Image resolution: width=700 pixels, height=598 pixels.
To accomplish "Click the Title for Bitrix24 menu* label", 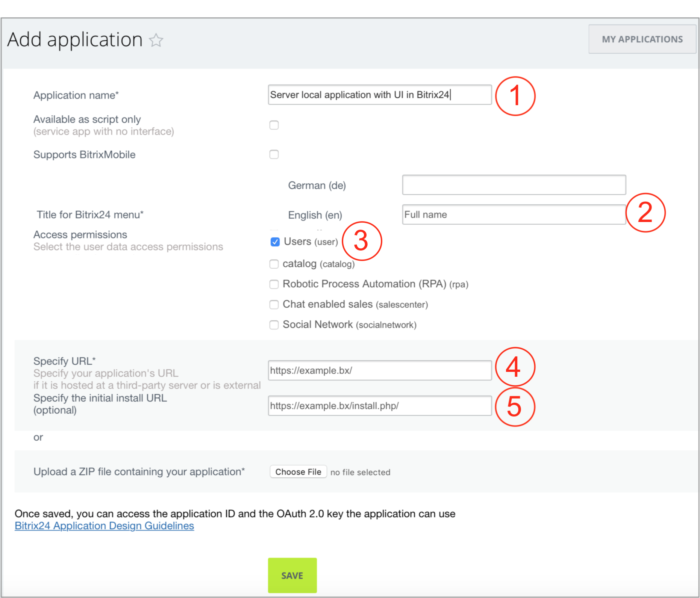I will click(90, 215).
